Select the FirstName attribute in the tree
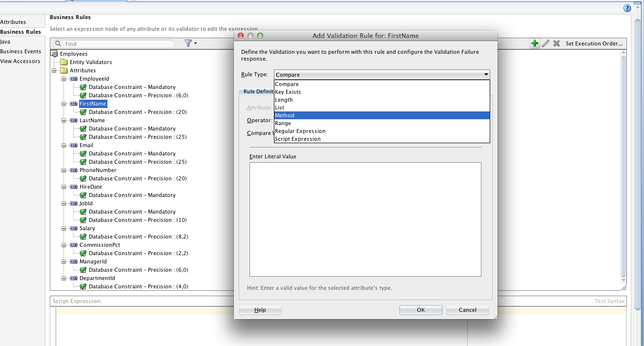This screenshot has width=644, height=346. click(x=92, y=104)
